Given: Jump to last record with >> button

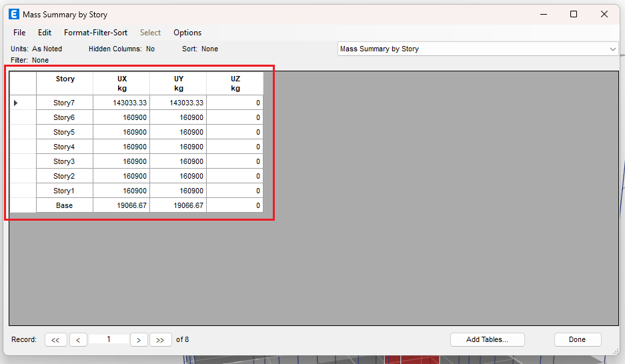Looking at the screenshot, I should click(160, 340).
